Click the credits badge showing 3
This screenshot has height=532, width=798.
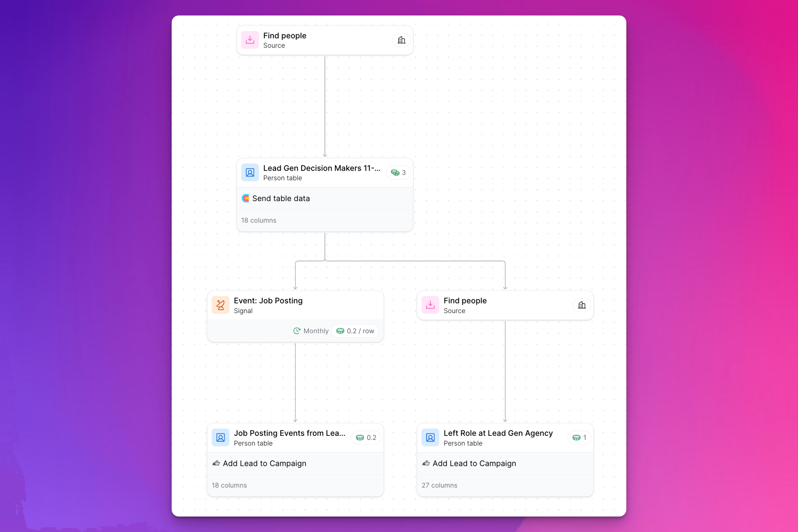pos(398,173)
